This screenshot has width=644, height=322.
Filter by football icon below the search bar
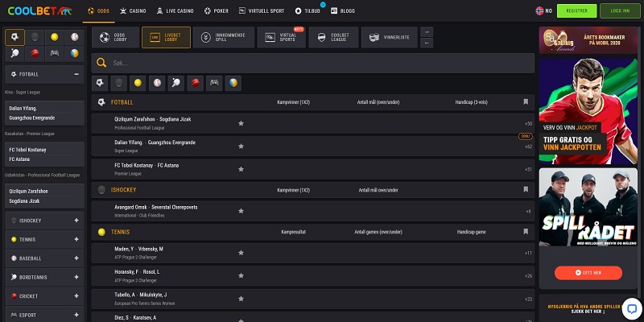tap(100, 83)
